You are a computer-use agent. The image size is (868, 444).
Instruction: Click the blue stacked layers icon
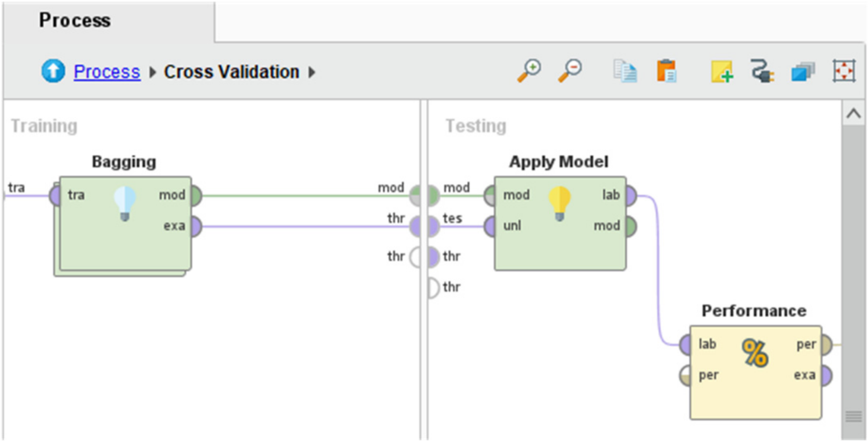[803, 71]
